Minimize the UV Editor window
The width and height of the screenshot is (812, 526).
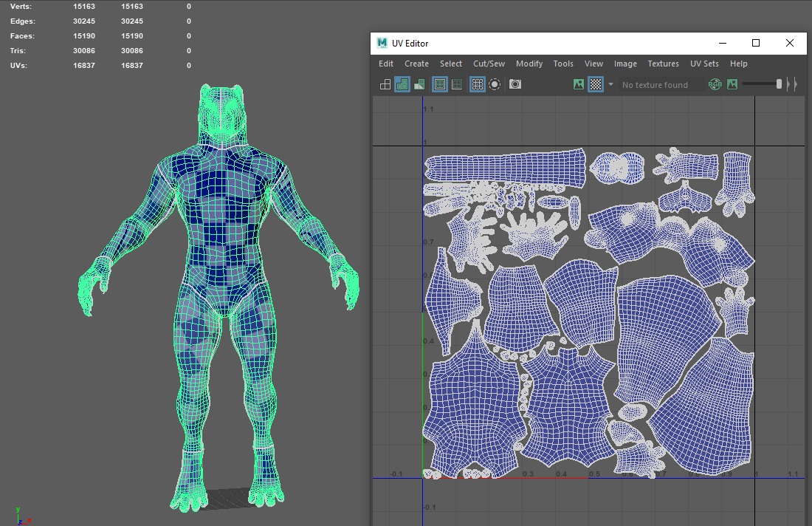point(723,43)
